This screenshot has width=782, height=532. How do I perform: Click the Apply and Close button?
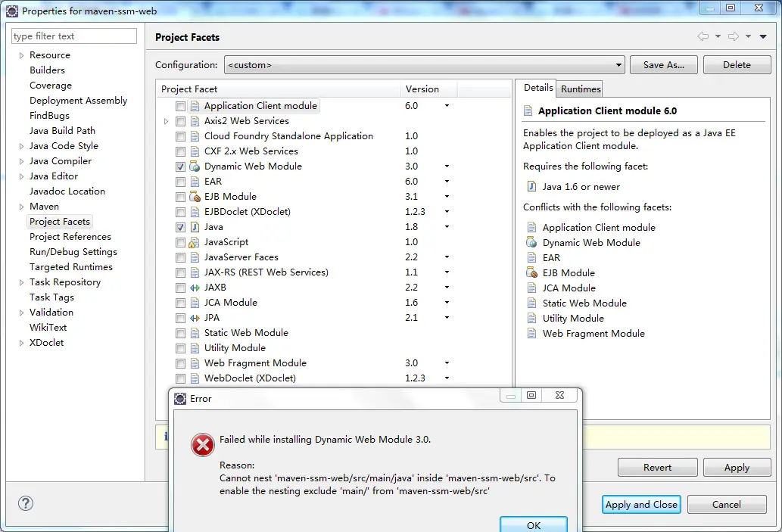click(x=641, y=504)
